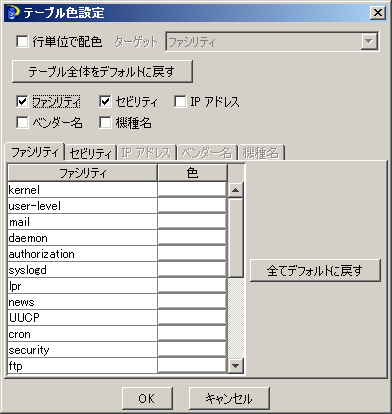Click テーブル全体をデフォルトに戻す button
The width and height of the screenshot is (392, 414).
pos(102,72)
